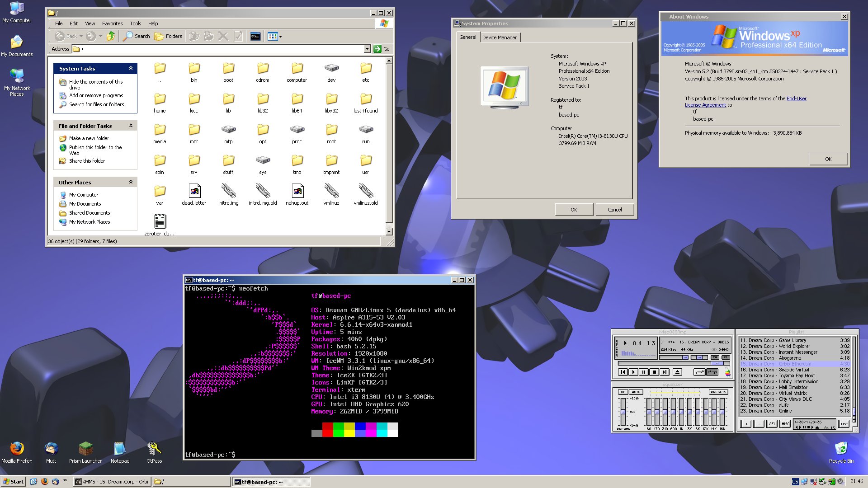Screen dimensions: 868x488
Task: Click the Eject button in MacOS8Amp
Action: coord(676,372)
